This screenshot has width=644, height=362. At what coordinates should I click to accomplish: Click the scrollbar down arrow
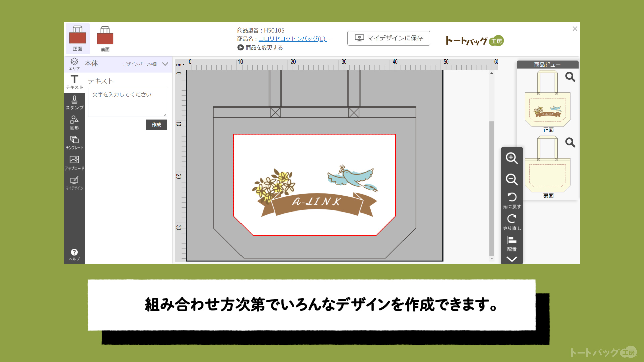point(492,259)
